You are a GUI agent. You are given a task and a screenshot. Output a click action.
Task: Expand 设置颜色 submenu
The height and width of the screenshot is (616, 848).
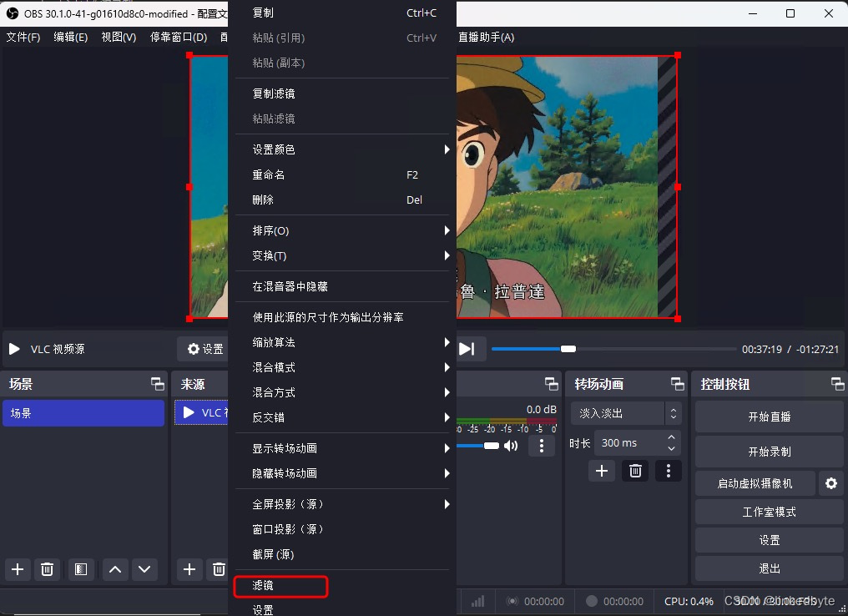coord(342,149)
